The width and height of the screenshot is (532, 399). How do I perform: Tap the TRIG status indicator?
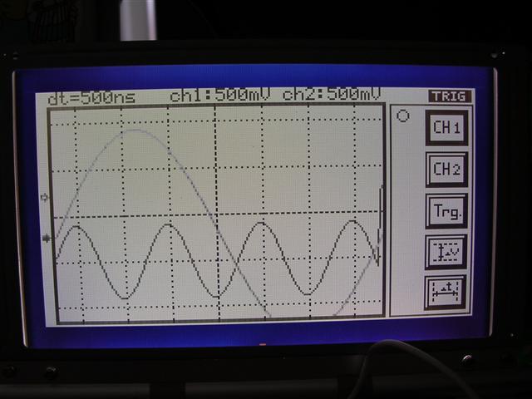point(450,96)
